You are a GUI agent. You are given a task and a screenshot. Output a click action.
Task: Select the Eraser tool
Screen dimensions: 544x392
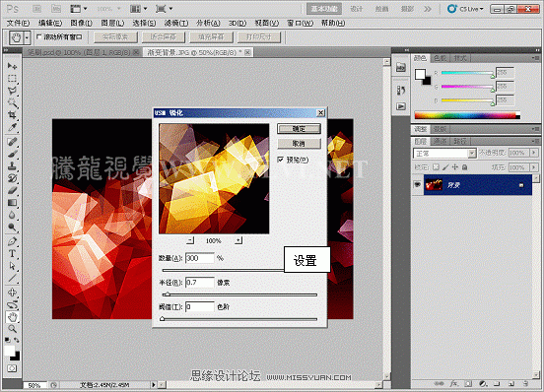coord(12,190)
